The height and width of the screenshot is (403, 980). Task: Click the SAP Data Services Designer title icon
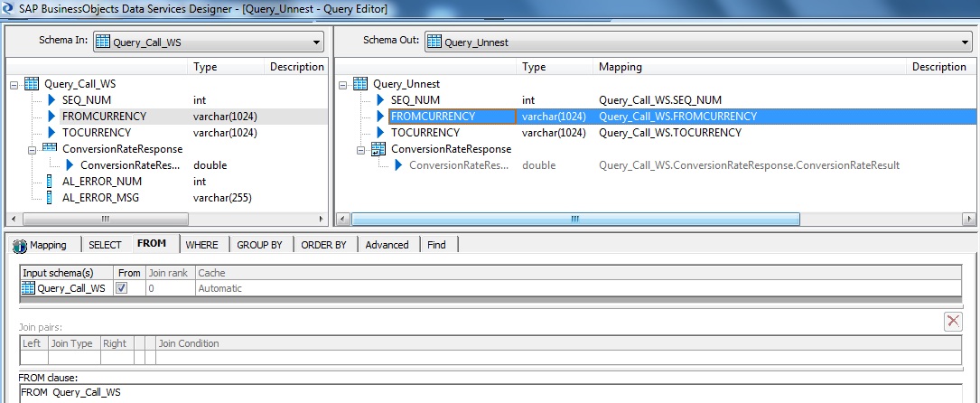tap(8, 9)
